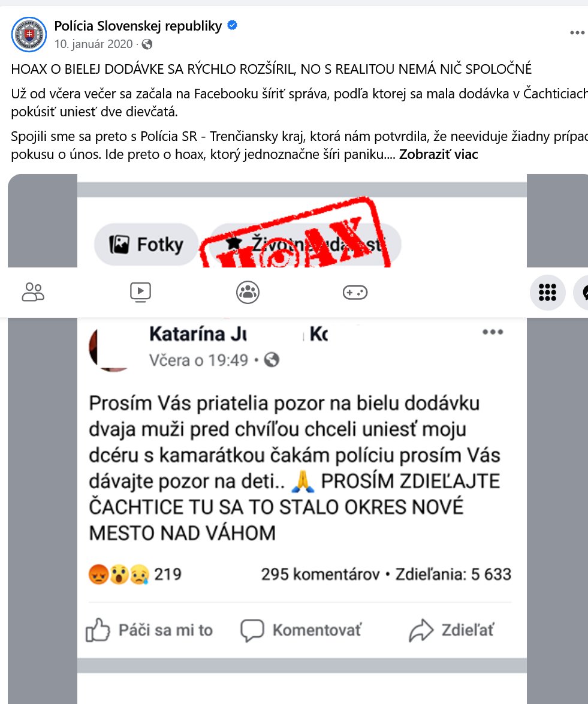Click the Komentovať comment button
The image size is (588, 704).
tap(301, 630)
